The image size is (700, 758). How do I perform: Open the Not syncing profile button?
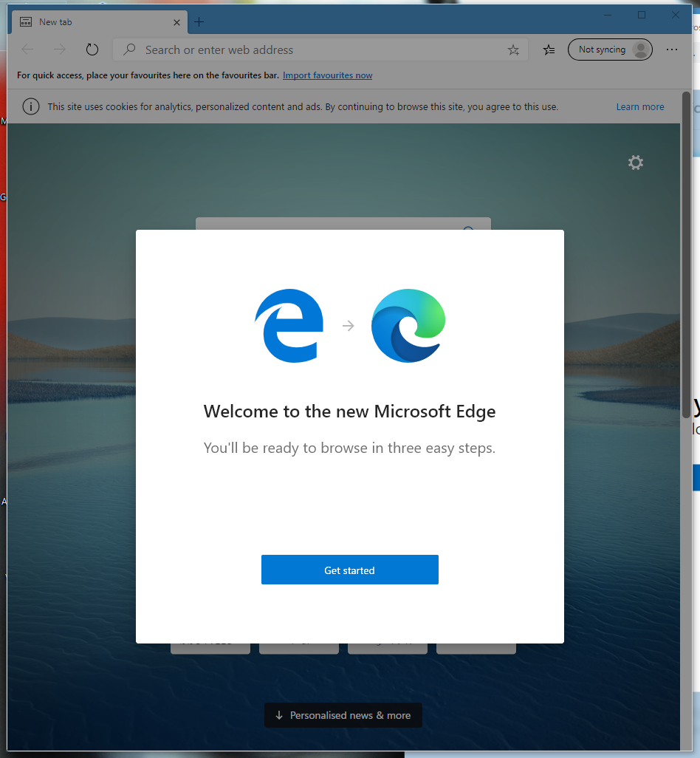[x=610, y=49]
